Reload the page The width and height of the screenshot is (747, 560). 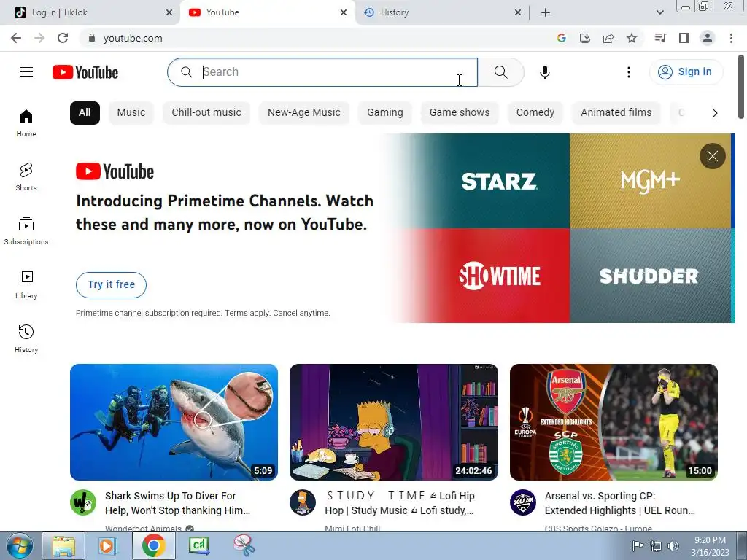(63, 38)
